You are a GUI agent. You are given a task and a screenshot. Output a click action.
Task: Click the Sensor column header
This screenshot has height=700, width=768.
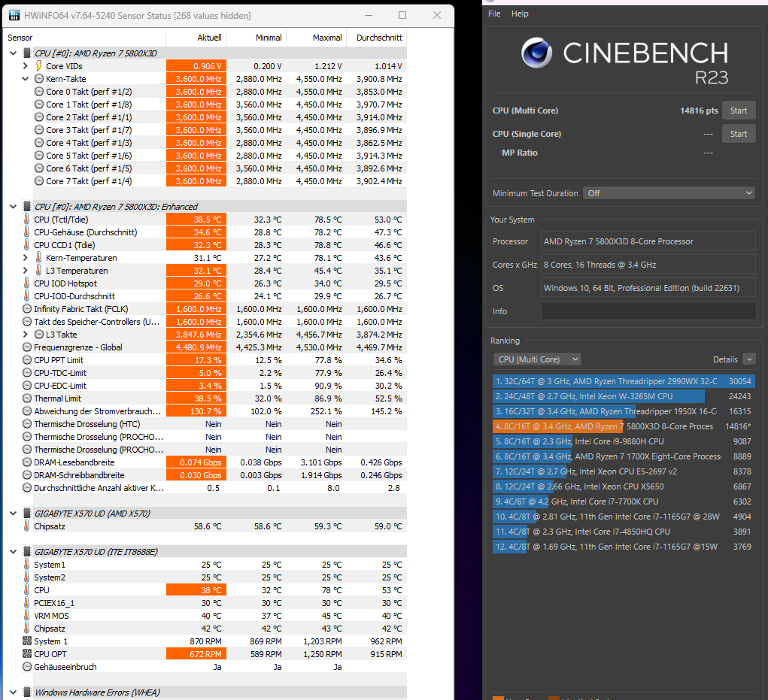tap(84, 38)
